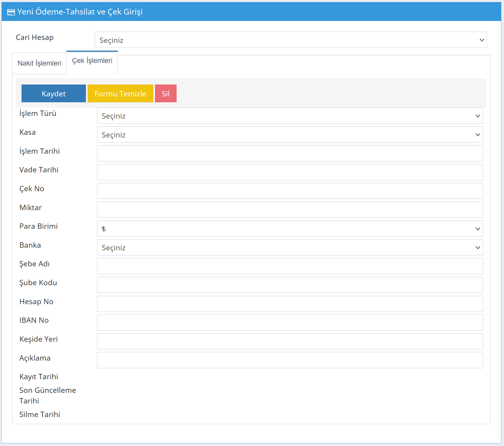Click the Para Birimi label

(38, 226)
